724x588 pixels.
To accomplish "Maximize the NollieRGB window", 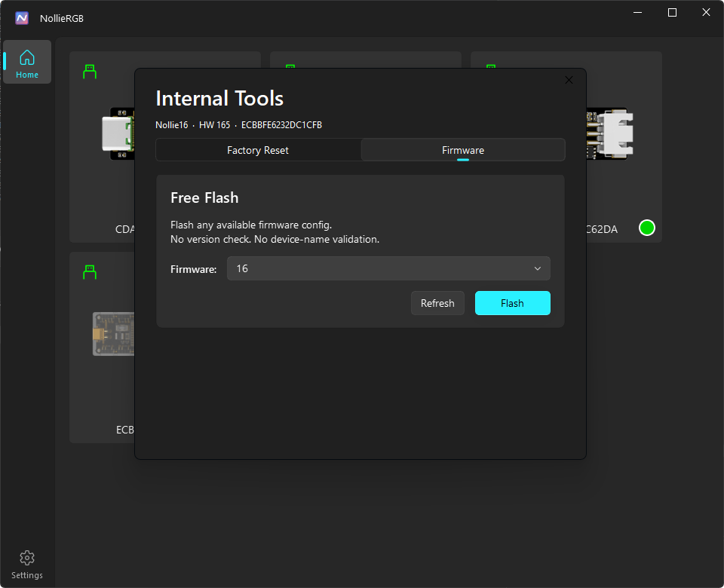I will point(672,13).
